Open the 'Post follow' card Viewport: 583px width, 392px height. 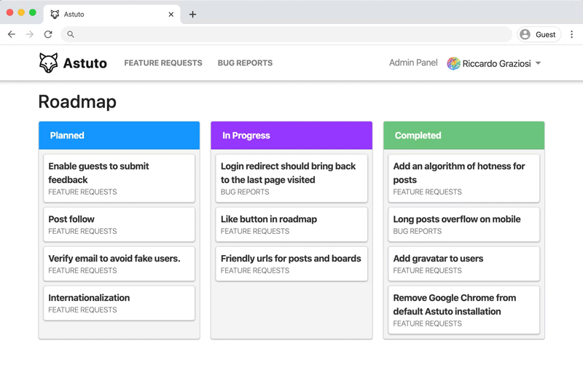coord(119,224)
